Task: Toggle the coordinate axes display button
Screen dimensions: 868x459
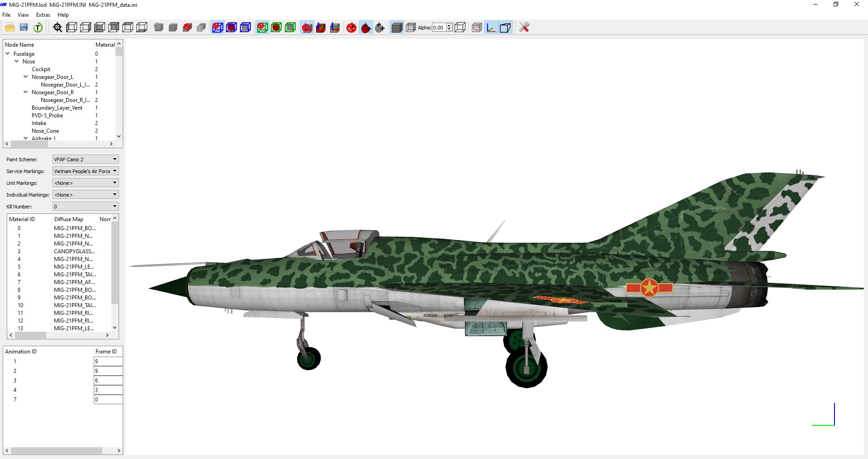Action: 491,28
